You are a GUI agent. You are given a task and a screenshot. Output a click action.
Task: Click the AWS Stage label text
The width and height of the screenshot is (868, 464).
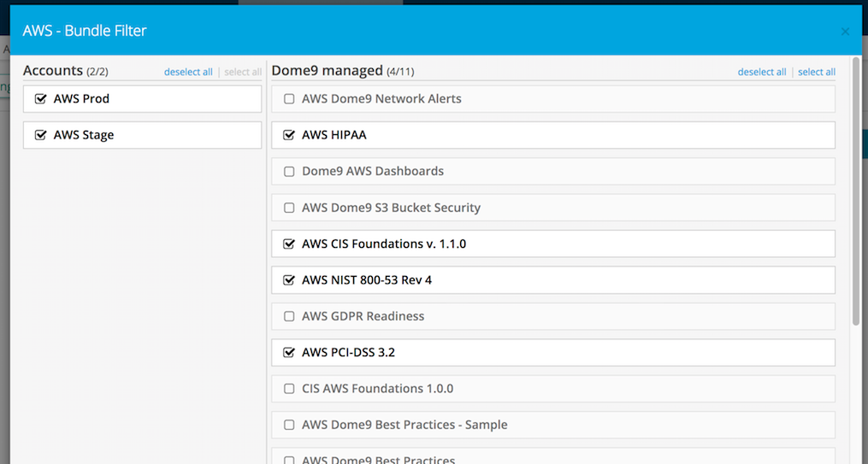[84, 135]
